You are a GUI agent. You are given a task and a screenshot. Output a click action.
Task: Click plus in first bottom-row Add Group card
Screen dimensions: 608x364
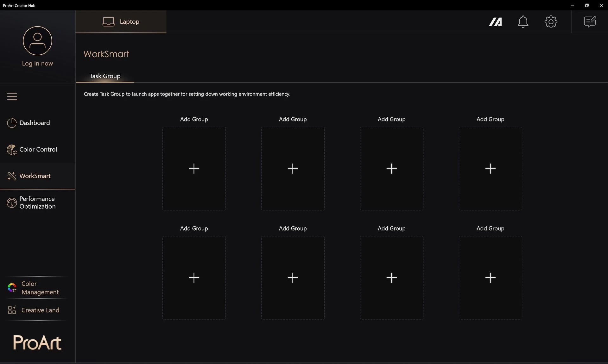(x=194, y=278)
